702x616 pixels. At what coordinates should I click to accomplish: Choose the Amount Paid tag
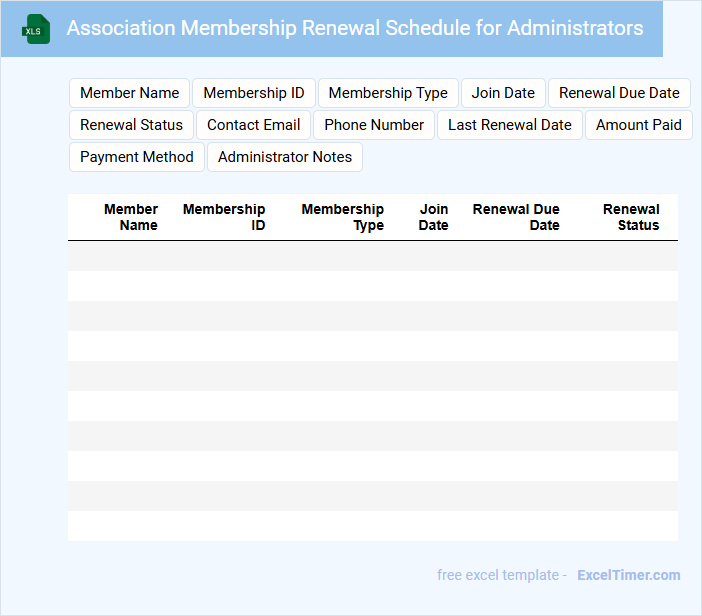click(x=638, y=125)
